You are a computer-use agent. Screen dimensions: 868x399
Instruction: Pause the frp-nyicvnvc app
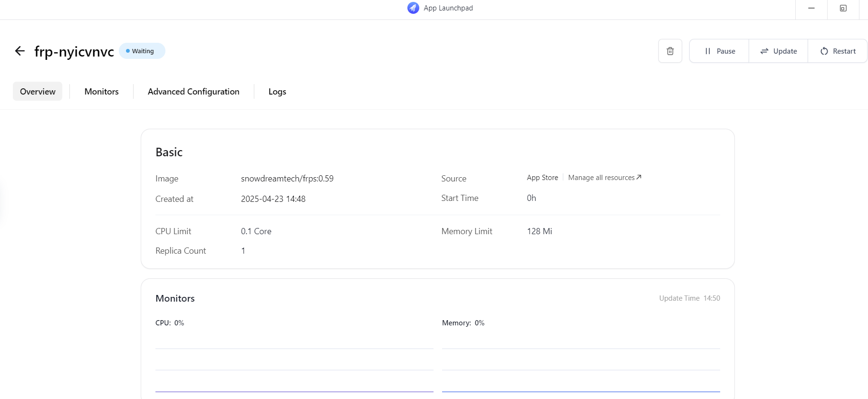719,51
